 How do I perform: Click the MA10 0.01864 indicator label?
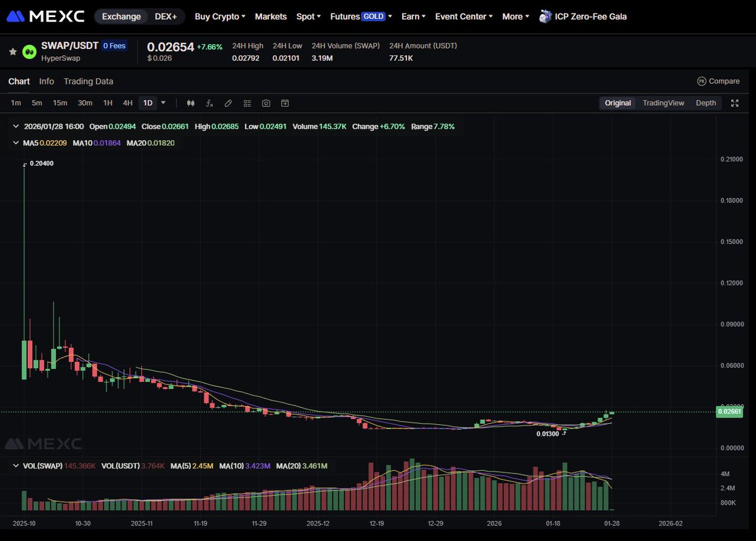(x=96, y=143)
